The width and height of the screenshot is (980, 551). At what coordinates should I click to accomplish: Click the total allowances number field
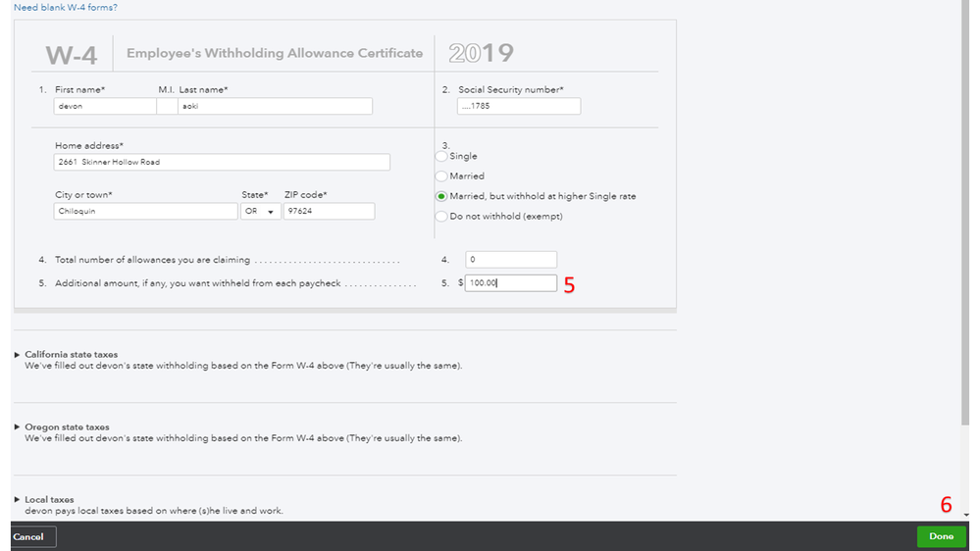[510, 260]
